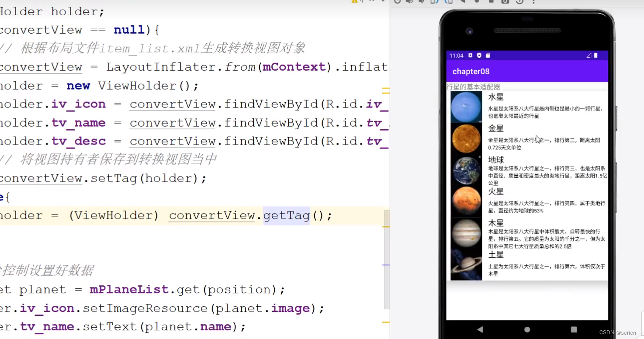Image resolution: width=644 pixels, height=339 pixels.
Task: Click the 水星 list item title
Action: (x=496, y=97)
